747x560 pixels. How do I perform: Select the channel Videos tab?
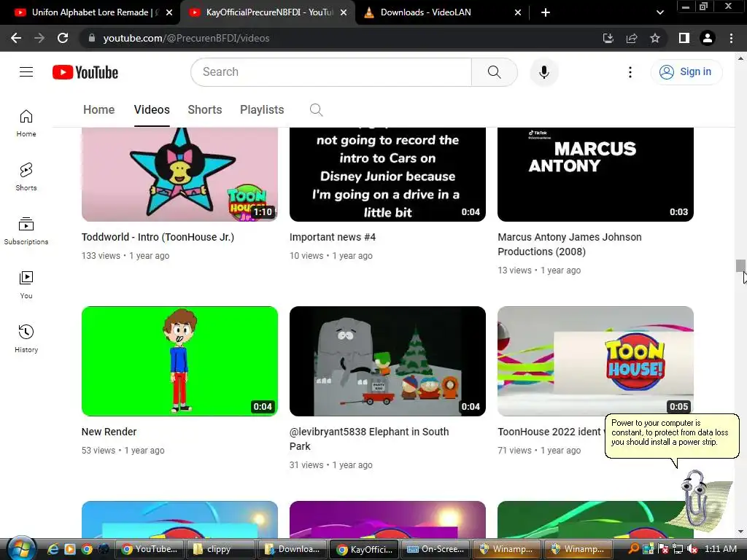152,109
